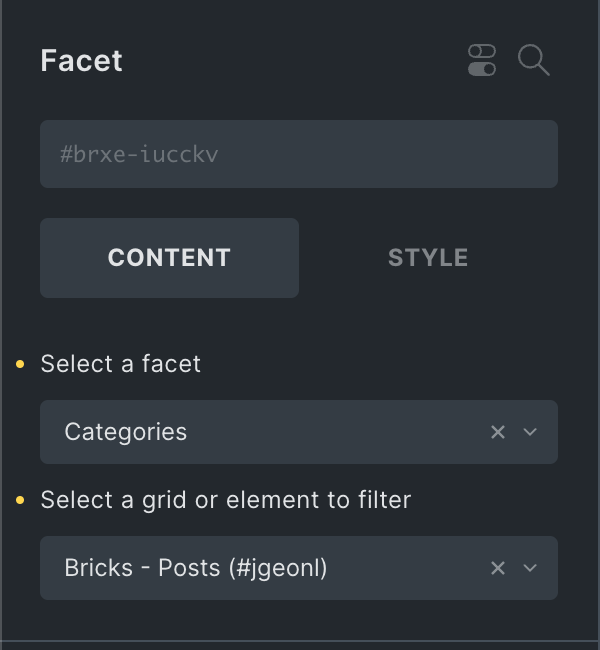Click yellow dot beside Select a facet

tap(21, 364)
